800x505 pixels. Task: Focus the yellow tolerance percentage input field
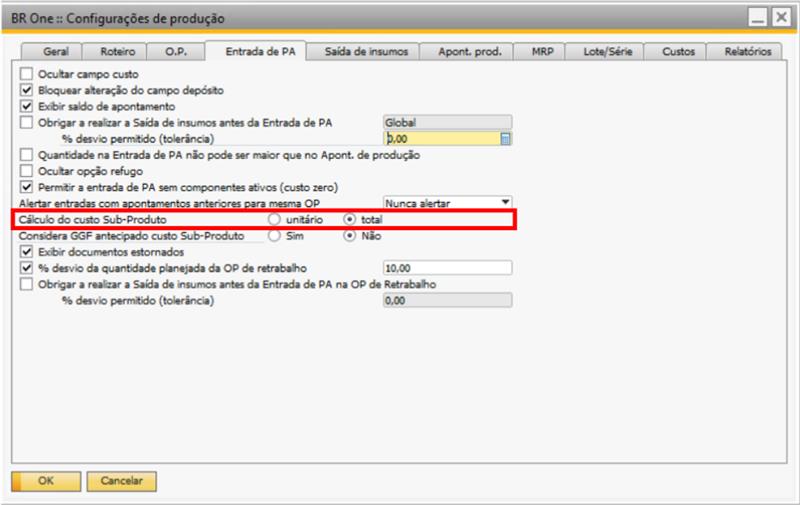[440, 139]
